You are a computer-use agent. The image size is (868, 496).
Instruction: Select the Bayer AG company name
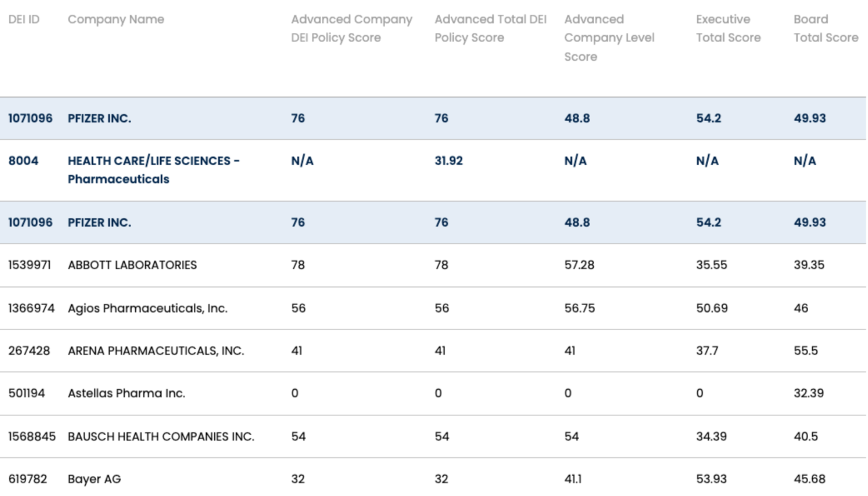click(94, 479)
